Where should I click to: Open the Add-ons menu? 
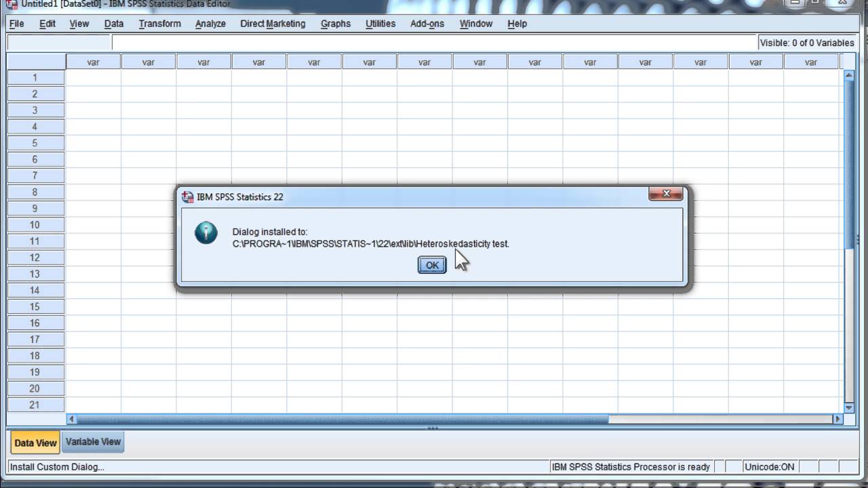tap(427, 24)
